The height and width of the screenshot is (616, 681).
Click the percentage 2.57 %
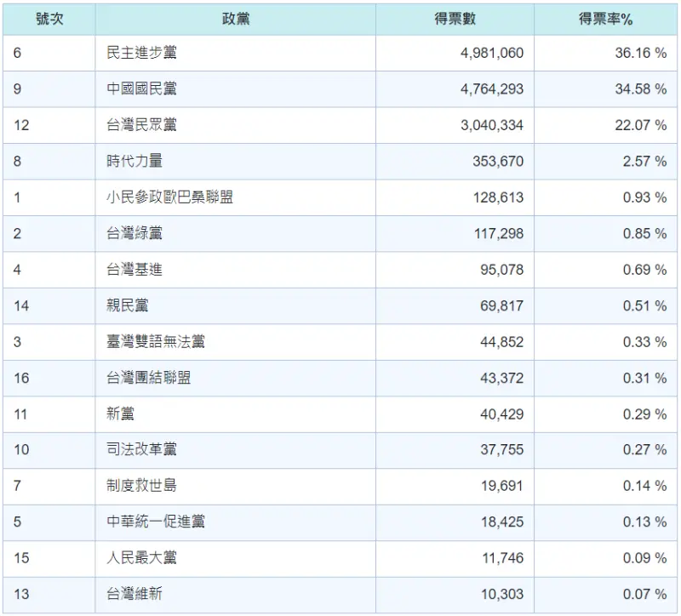(x=645, y=161)
